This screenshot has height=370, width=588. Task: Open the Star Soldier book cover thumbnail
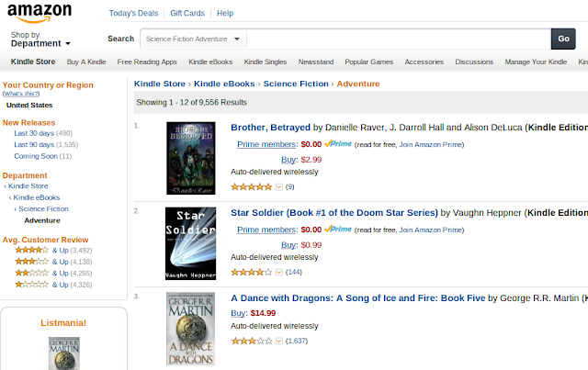coord(190,243)
